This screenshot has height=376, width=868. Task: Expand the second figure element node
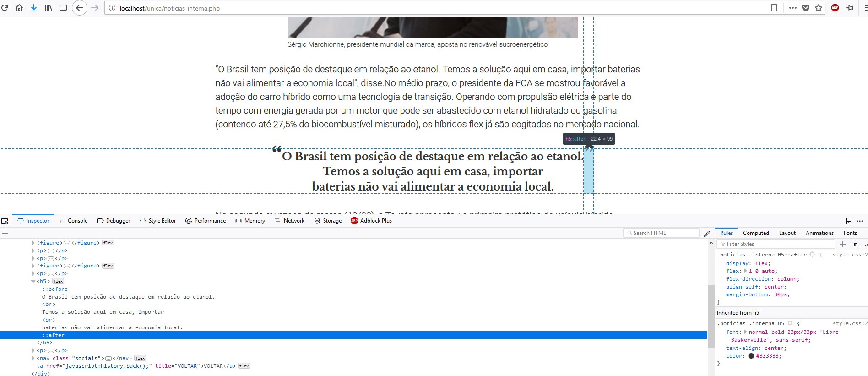pyautogui.click(x=33, y=266)
